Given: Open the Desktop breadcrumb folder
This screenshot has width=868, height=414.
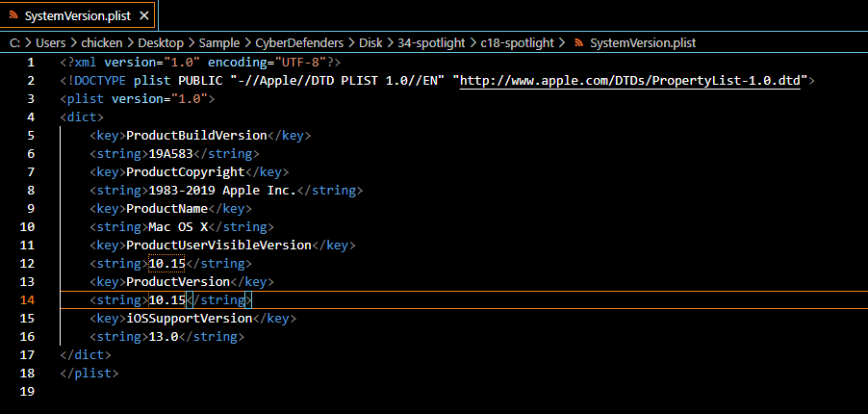Looking at the screenshot, I should [161, 43].
